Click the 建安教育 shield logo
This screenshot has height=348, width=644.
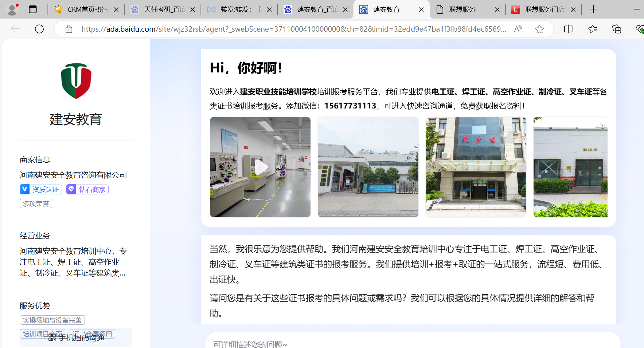click(76, 81)
